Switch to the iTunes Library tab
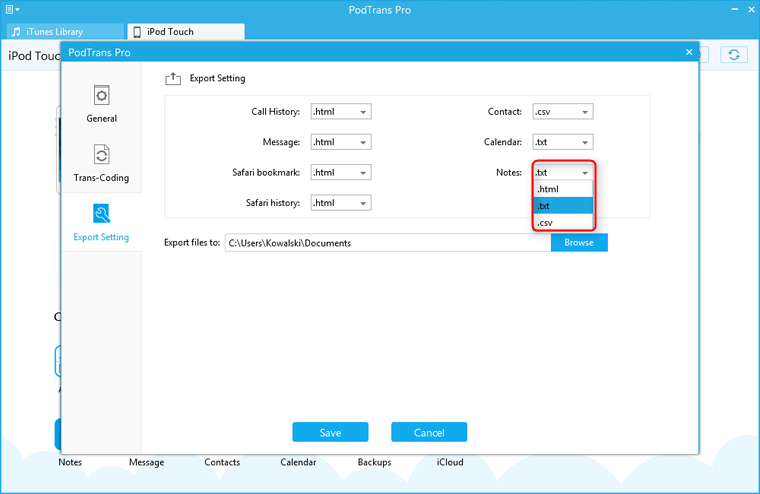 (63, 32)
